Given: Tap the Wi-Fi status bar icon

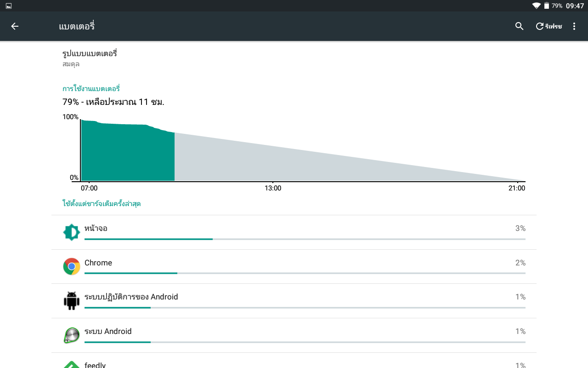Looking at the screenshot, I should click(536, 6).
